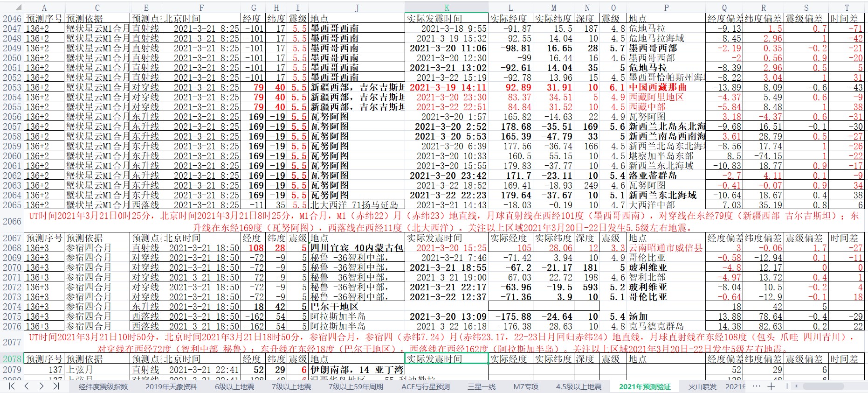Click the 中国西藏那曲 location cell
Image resolution: width=868 pixels, height=393 pixels.
coord(666,87)
